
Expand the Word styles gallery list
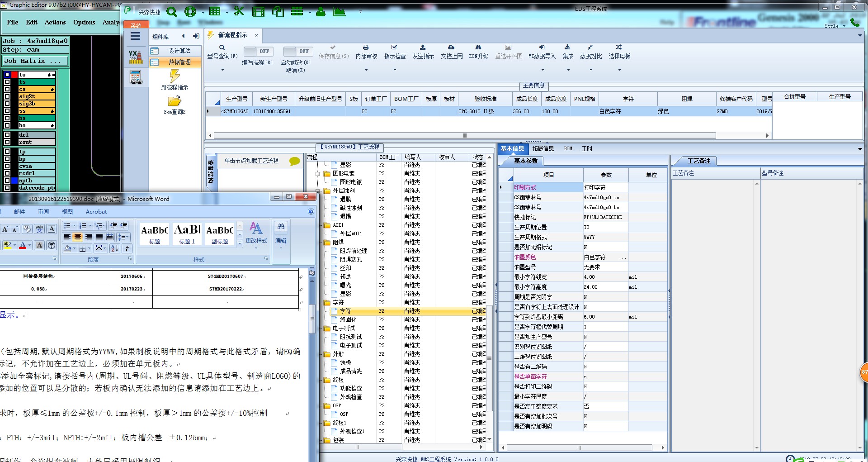click(240, 243)
